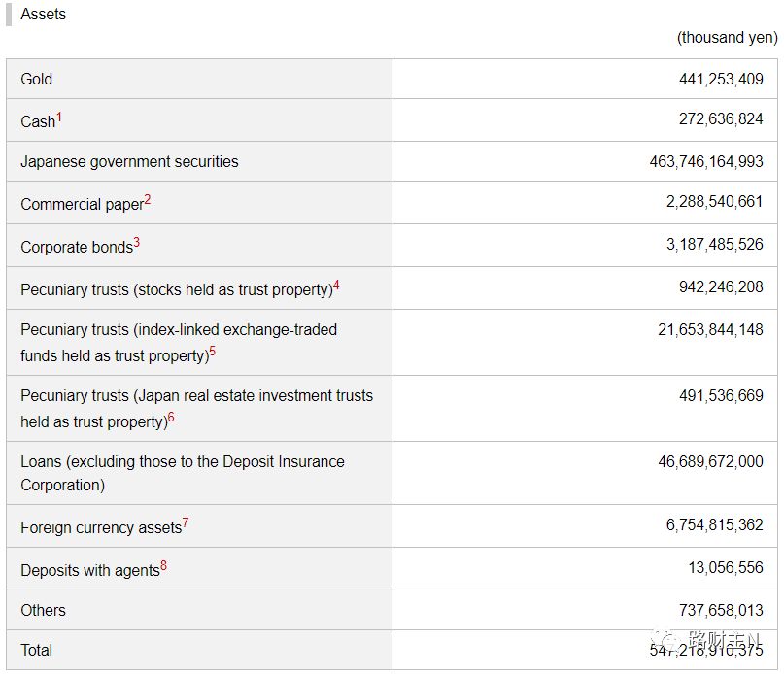The image size is (784, 674).
Task: Open footnote 6 after real estate trusts row
Action: pyautogui.click(x=171, y=417)
